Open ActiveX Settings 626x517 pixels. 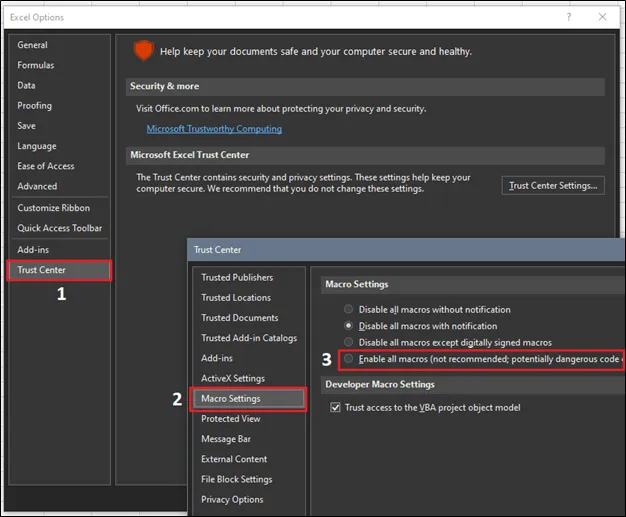[x=233, y=378]
